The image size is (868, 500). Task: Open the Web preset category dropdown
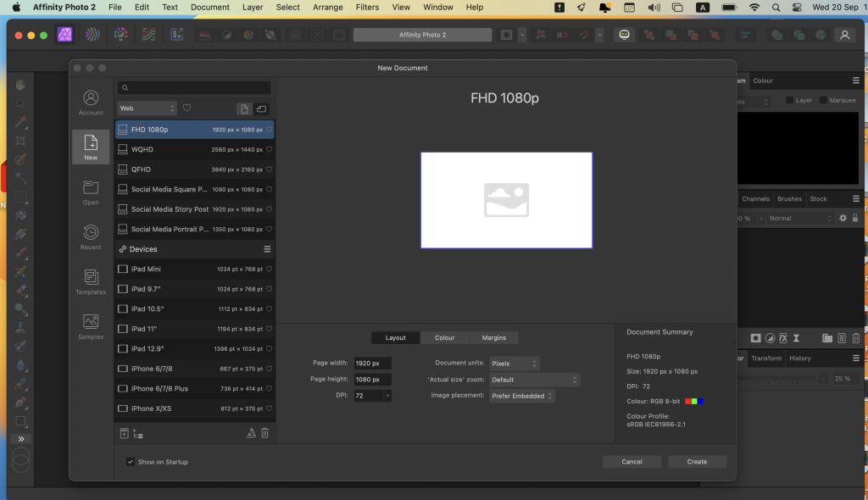(147, 108)
